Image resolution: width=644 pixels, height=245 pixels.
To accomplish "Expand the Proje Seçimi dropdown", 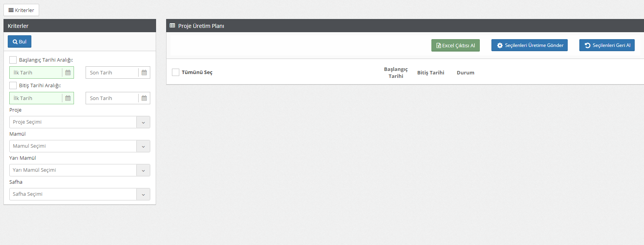I will [x=143, y=122].
